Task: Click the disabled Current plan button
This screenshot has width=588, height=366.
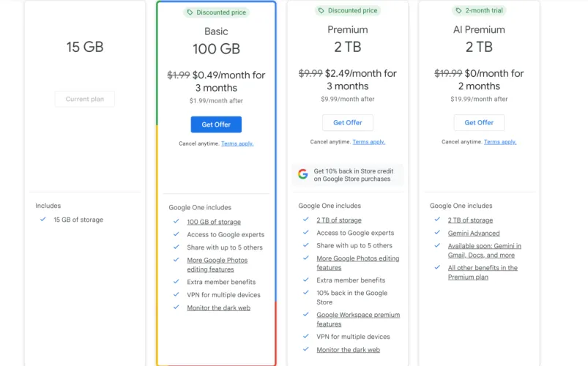Action: coord(85,100)
